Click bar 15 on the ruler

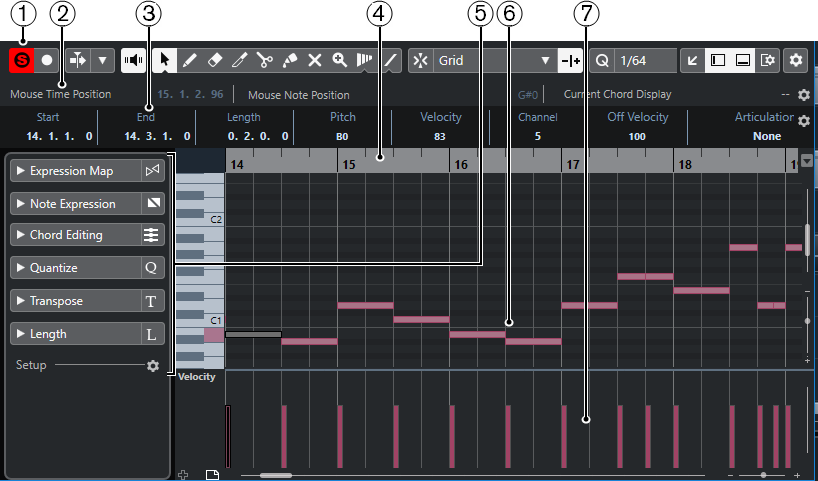tap(348, 164)
